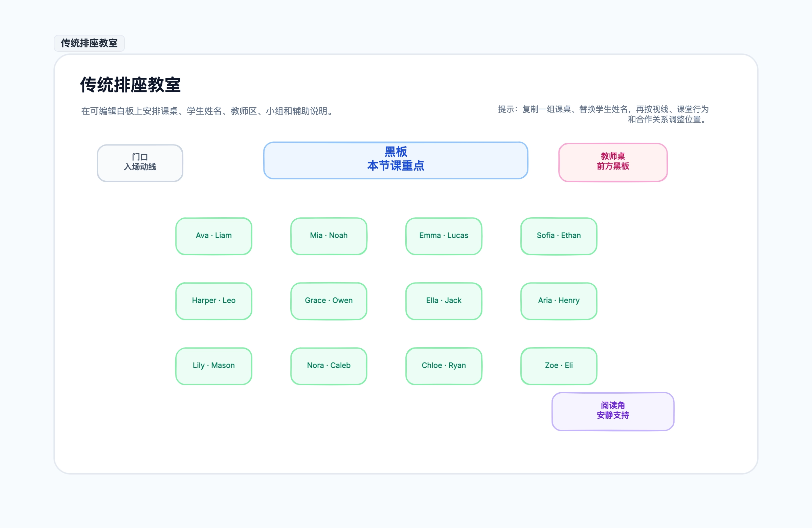The image size is (812, 528).
Task: Click the large 传统排座教室 heading text
Action: (x=130, y=85)
